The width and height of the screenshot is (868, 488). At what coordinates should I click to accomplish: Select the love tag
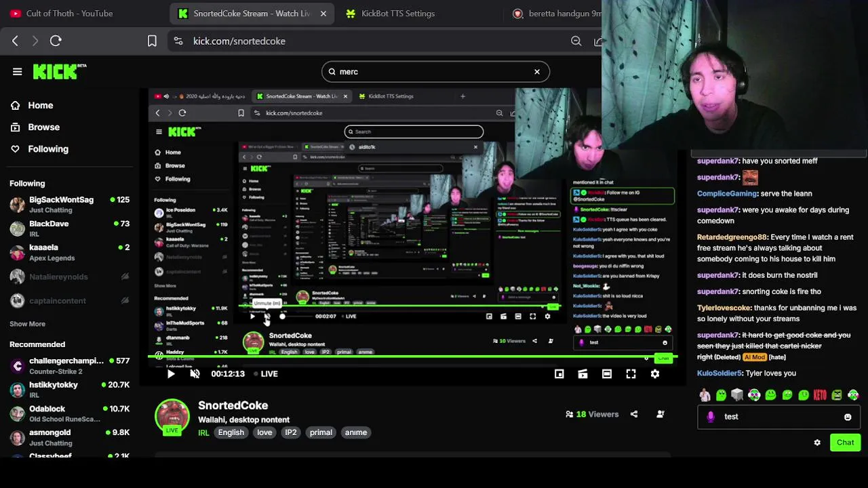click(x=264, y=432)
